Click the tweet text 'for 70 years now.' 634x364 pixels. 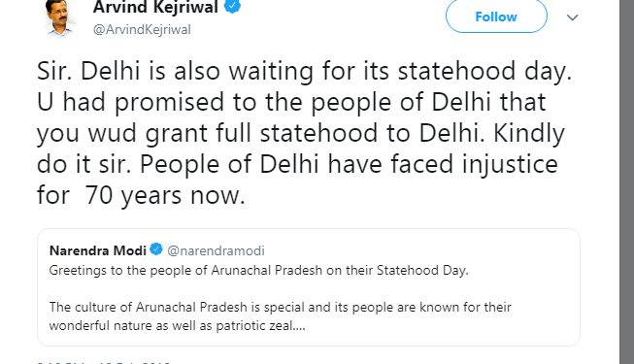[141, 196]
